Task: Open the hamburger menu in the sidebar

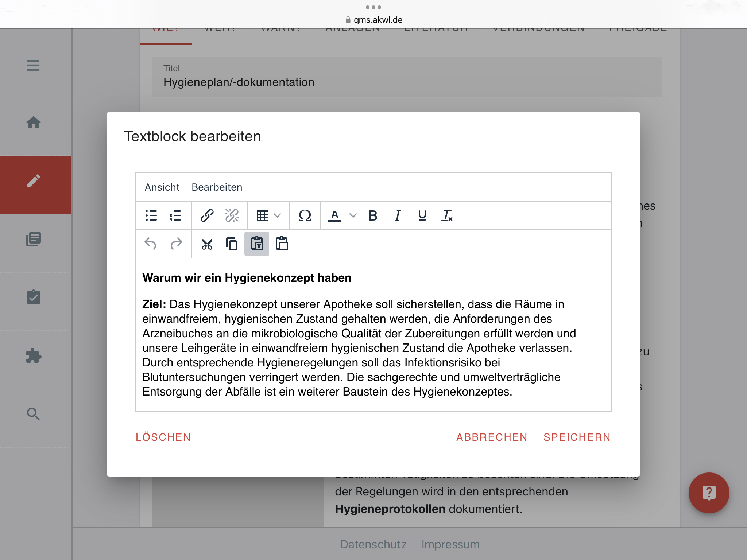Action: point(33,65)
